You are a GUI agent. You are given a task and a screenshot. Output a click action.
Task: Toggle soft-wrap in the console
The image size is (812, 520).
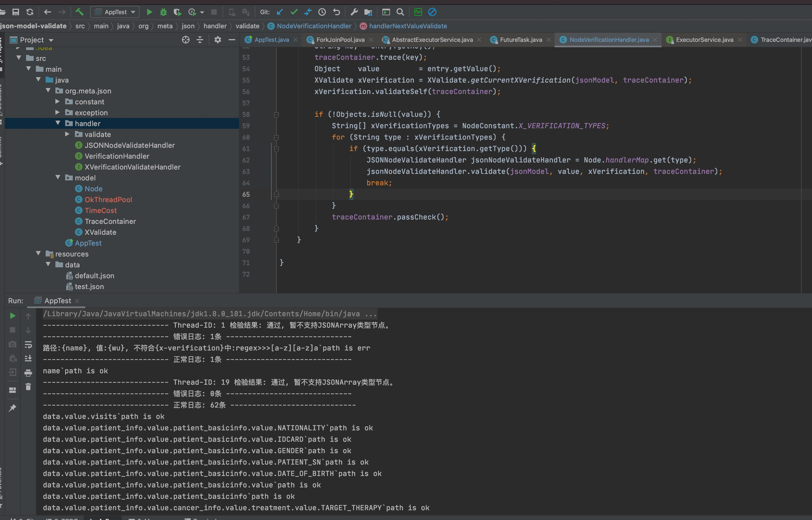(x=28, y=344)
